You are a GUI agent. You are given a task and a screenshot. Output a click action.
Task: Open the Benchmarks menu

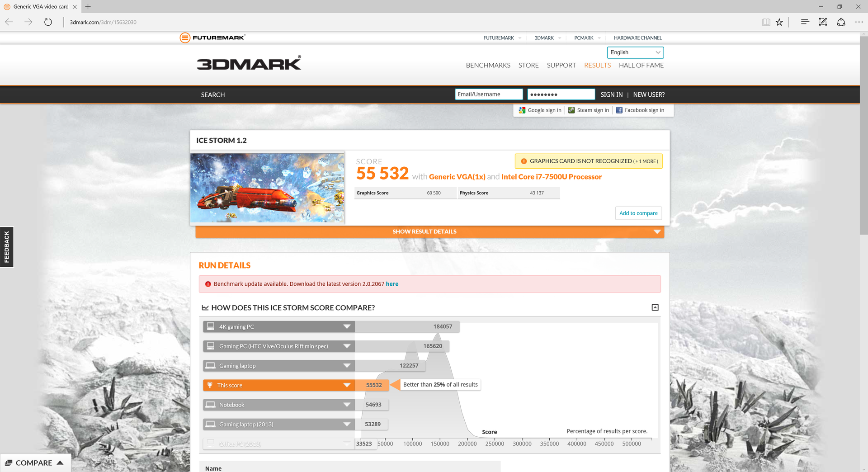point(488,65)
